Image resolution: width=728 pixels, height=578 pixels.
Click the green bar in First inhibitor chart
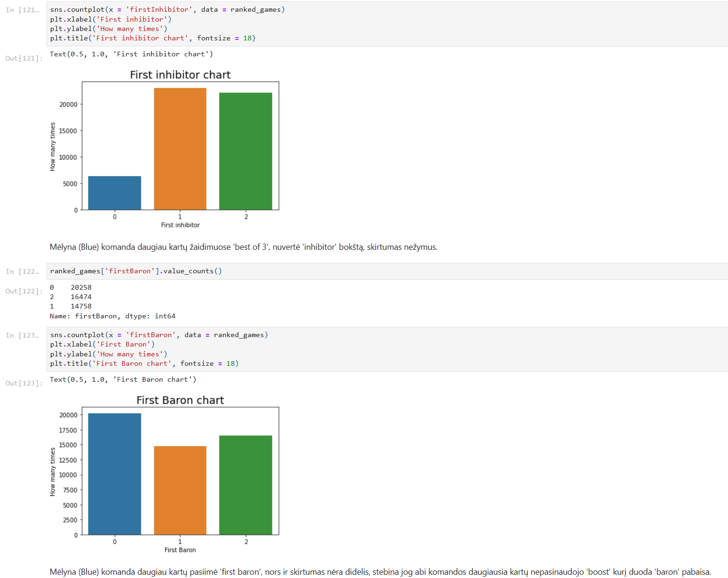pos(246,151)
